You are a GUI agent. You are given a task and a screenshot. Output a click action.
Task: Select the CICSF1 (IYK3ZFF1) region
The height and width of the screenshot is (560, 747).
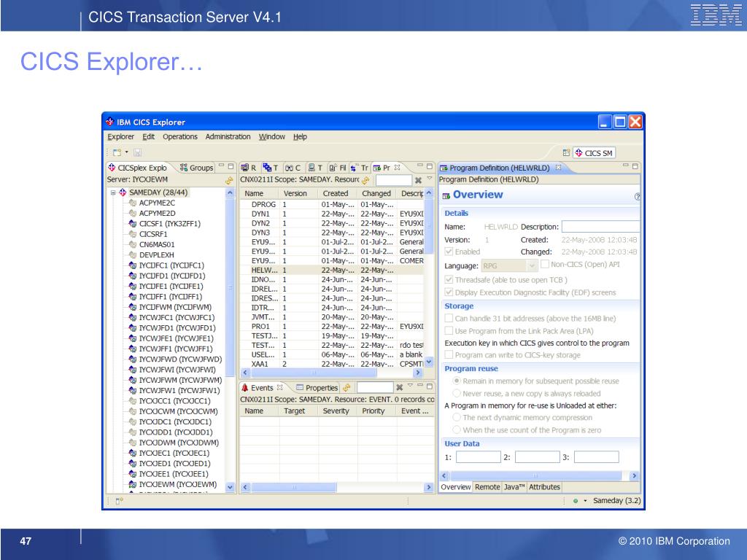169,224
